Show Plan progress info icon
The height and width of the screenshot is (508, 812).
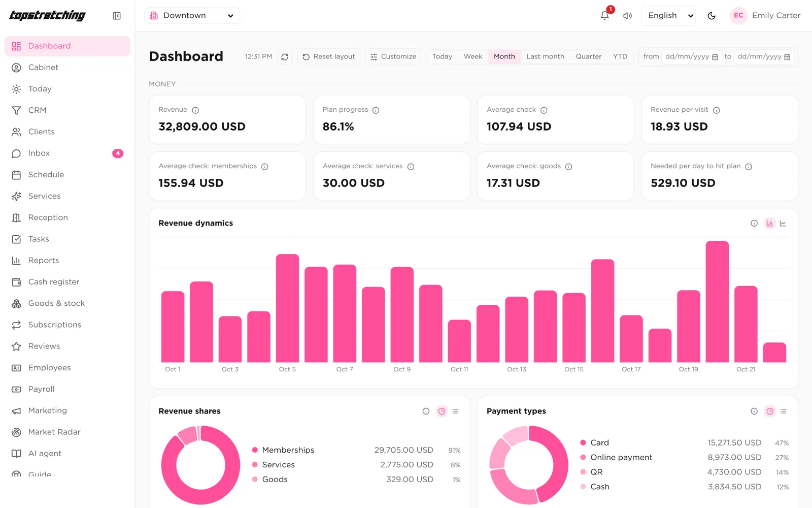tap(376, 110)
